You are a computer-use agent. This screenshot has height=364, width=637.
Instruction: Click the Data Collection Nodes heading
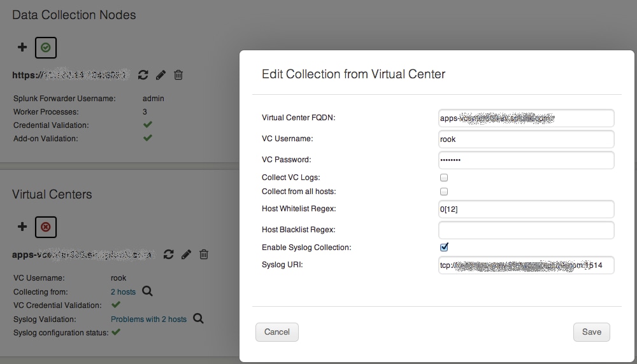(x=74, y=15)
